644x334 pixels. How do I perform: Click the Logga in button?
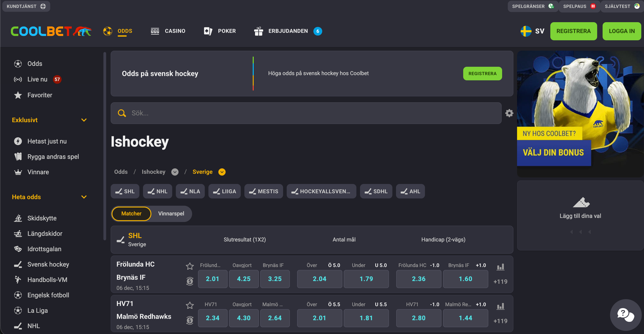[x=622, y=31]
